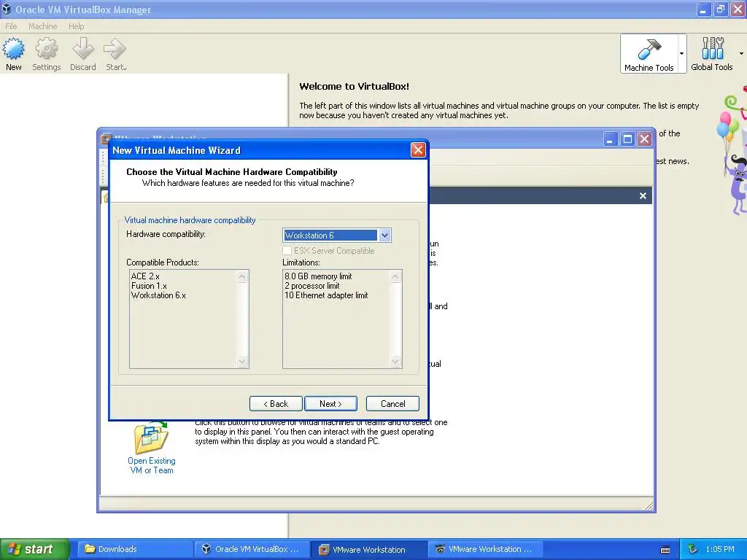Screen dimensions: 747x560
Task: Click the Back button in the wizard
Action: [276, 404]
